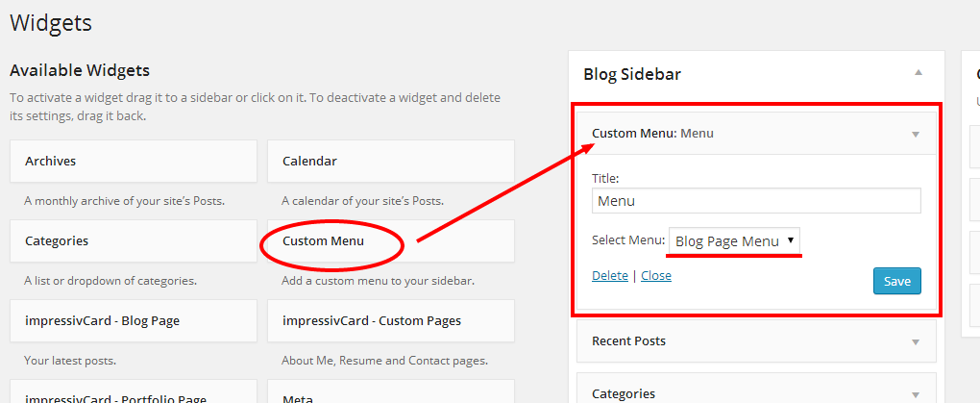Collapse the Blog Sidebar panel arrow
Viewport: 980px width, 403px height.
click(919, 73)
